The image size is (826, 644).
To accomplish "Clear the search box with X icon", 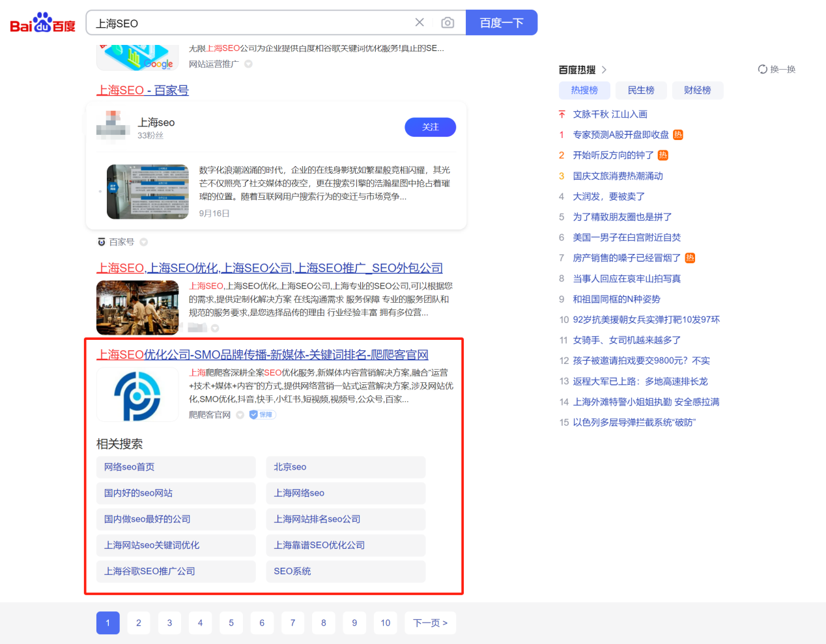I will point(420,22).
